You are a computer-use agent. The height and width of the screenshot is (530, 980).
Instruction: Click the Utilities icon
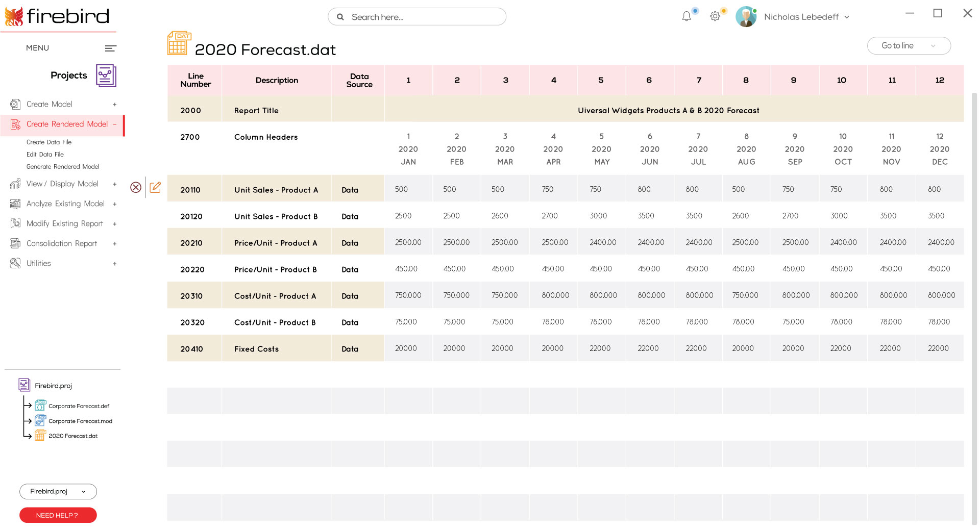(16, 263)
